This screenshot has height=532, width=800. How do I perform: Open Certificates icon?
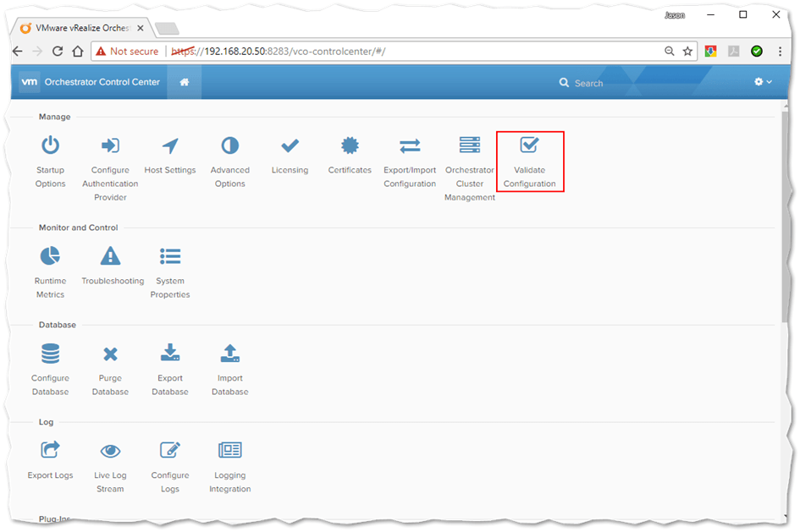350,145
